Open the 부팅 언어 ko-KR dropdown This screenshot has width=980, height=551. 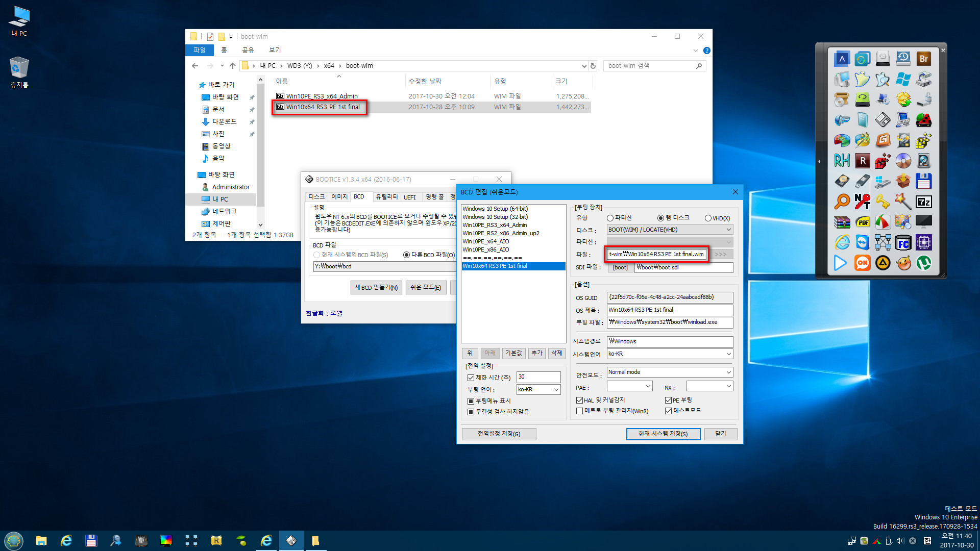click(538, 389)
